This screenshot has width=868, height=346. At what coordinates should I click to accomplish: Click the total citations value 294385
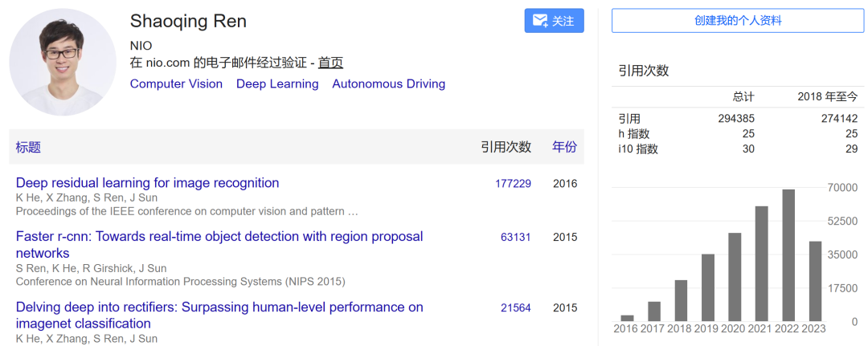point(735,118)
